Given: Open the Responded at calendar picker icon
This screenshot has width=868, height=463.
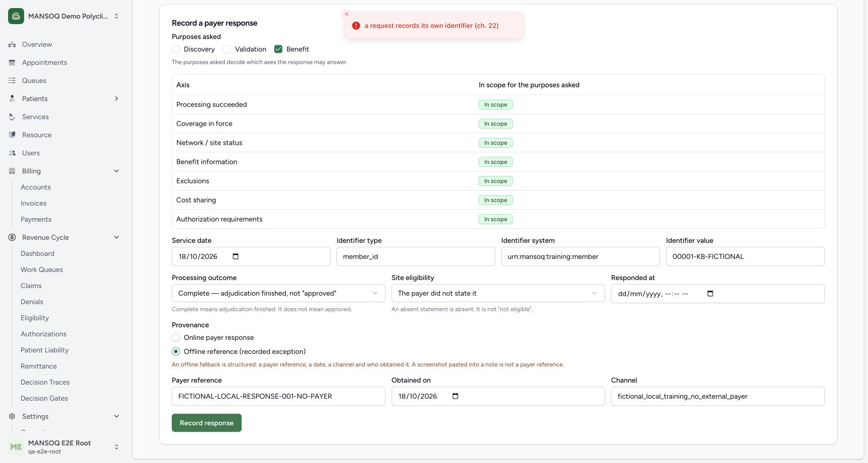Looking at the screenshot, I should (x=710, y=294).
